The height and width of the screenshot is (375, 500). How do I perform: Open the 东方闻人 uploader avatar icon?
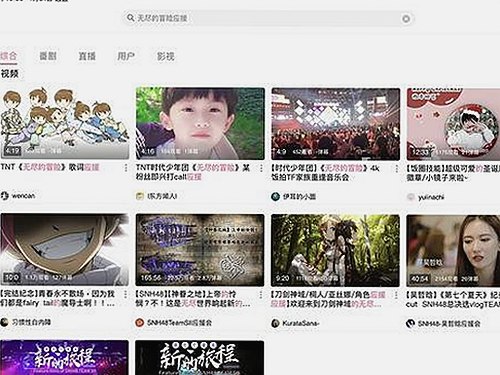click(140, 196)
